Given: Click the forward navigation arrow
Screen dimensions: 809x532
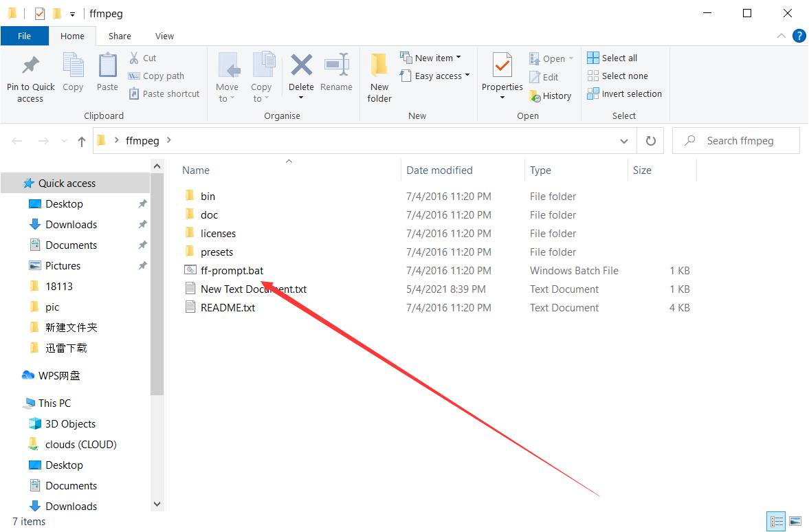Looking at the screenshot, I should [43, 141].
